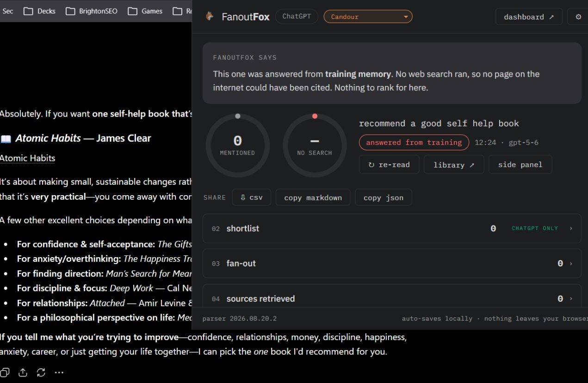This screenshot has width=588, height=383.
Task: Click the Atomic Habits underlined link
Action: pos(27,158)
